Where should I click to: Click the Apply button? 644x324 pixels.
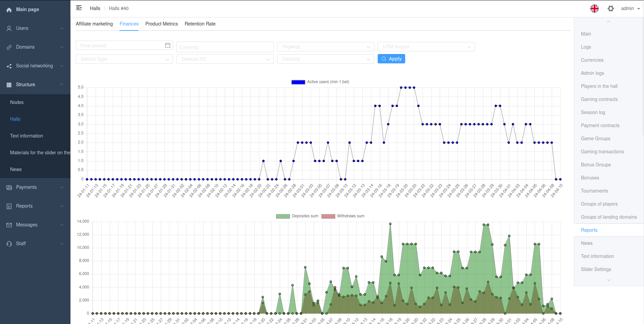pos(391,59)
